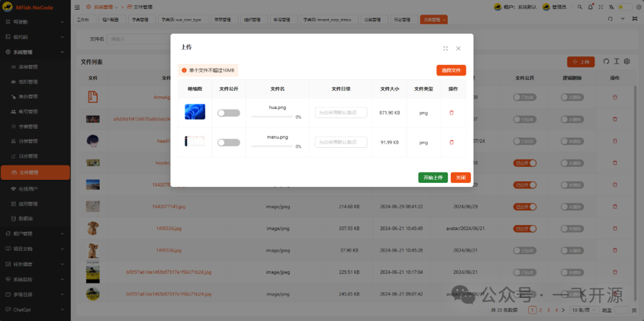Delete hua.png from the upload list

(x=451, y=113)
